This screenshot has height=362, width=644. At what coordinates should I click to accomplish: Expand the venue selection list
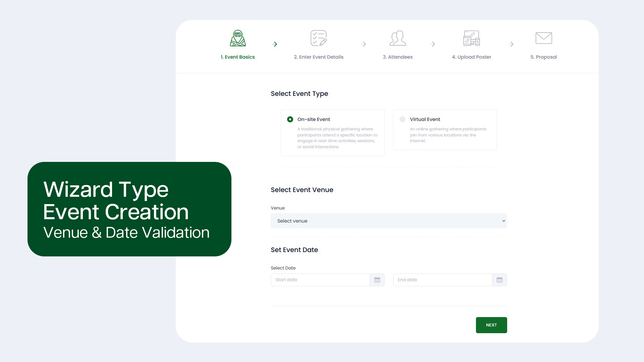389,221
